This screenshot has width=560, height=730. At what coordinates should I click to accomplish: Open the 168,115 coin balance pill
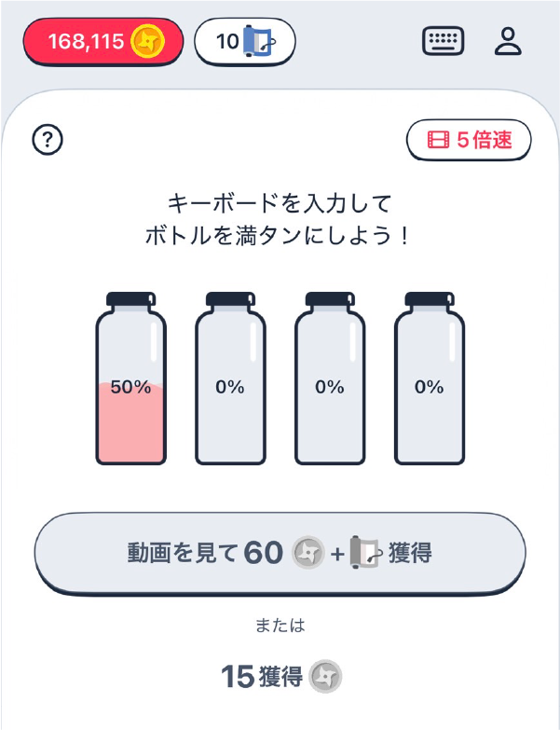coord(102,41)
